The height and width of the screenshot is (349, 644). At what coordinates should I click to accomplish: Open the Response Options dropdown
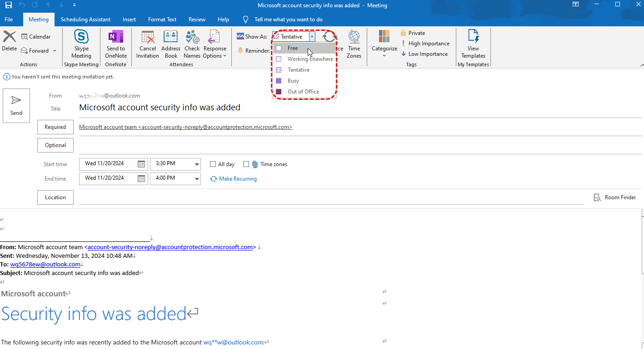(x=215, y=44)
